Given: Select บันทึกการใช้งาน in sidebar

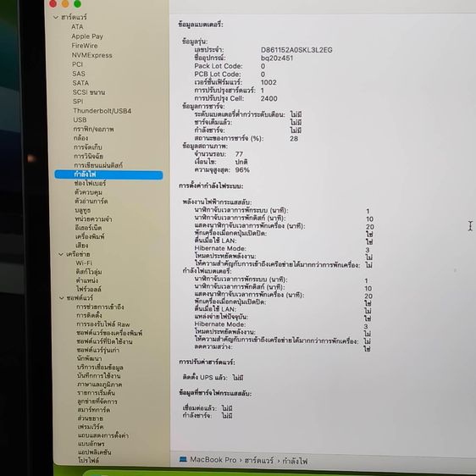Looking at the screenshot, I should pyautogui.click(x=98, y=376).
